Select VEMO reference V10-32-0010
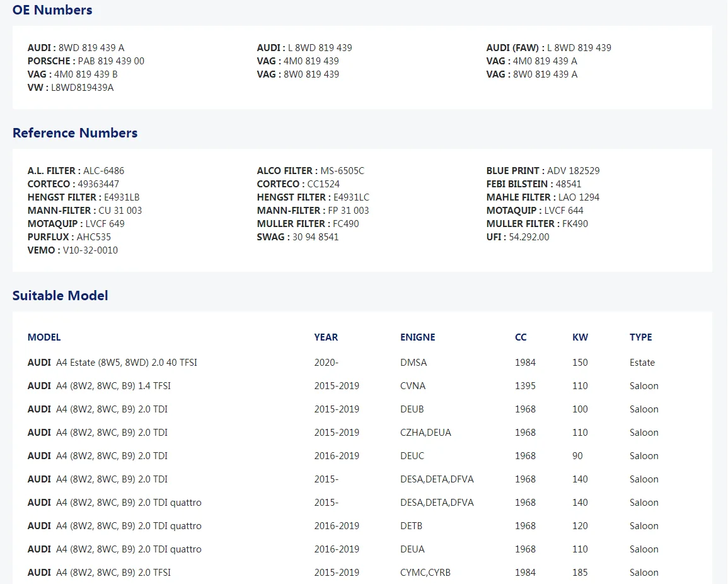Screen dimensions: 728x584 point(72,250)
